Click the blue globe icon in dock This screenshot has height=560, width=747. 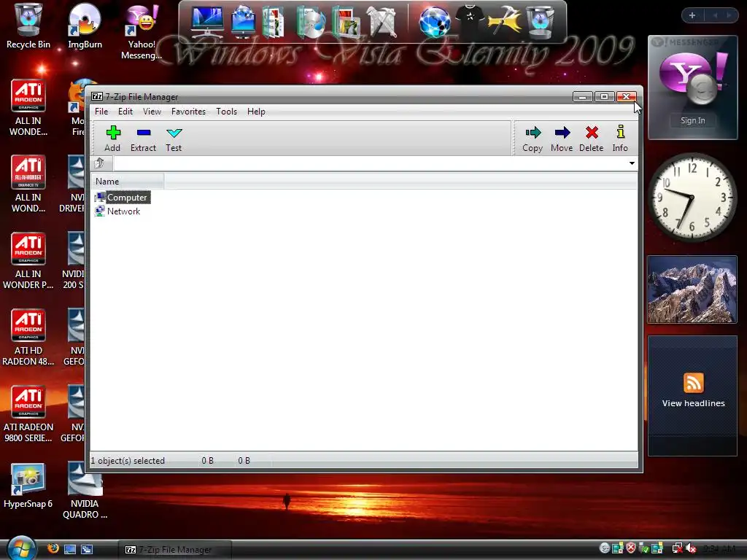(435, 22)
